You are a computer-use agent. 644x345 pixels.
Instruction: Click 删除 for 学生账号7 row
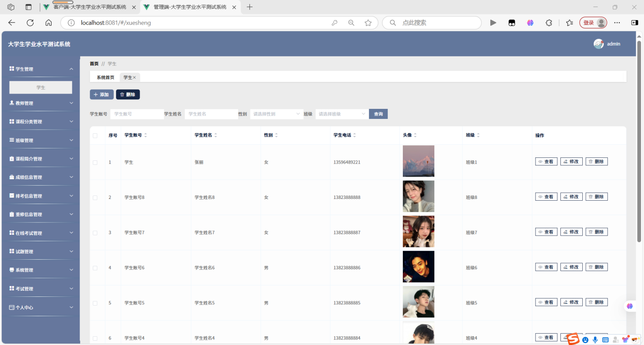coord(597,232)
